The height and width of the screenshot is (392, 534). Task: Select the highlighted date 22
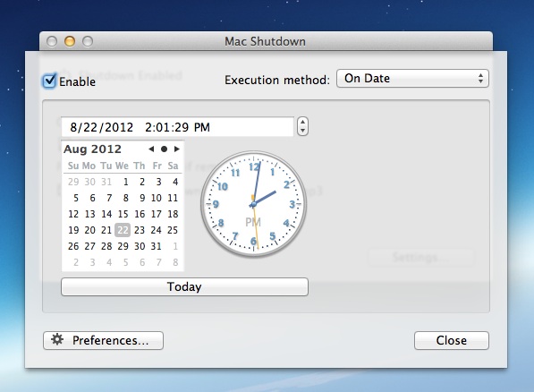tap(123, 230)
